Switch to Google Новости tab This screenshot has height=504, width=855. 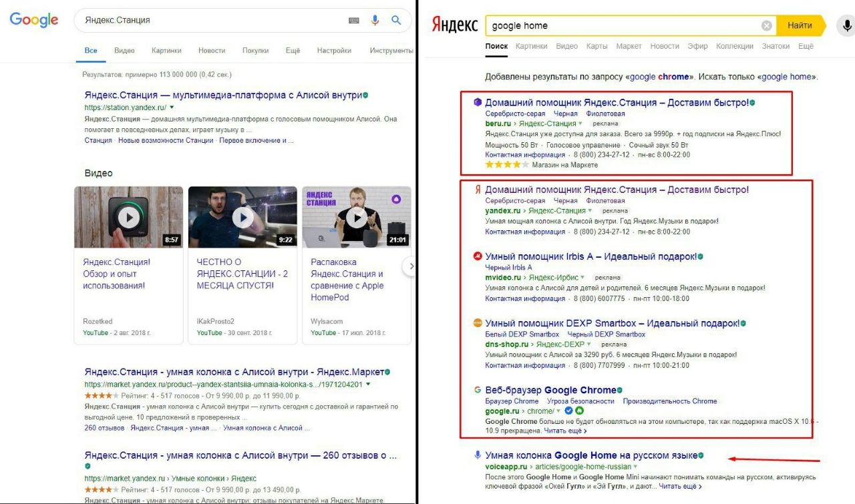pos(212,51)
